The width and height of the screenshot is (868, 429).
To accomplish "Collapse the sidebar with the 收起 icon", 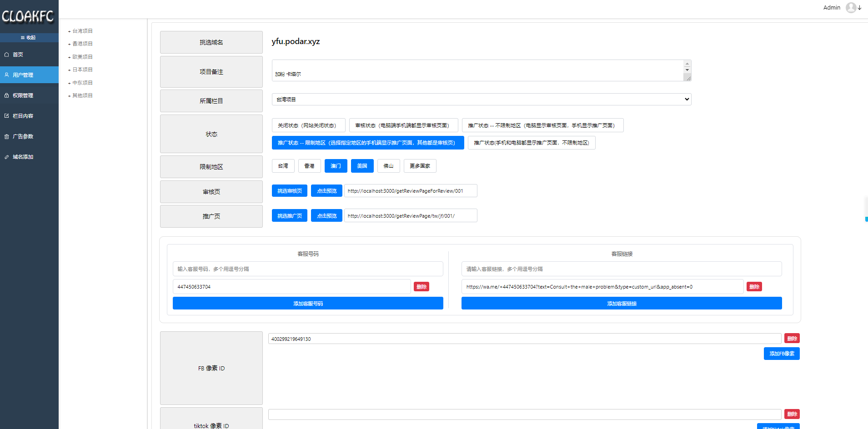I will [x=23, y=38].
